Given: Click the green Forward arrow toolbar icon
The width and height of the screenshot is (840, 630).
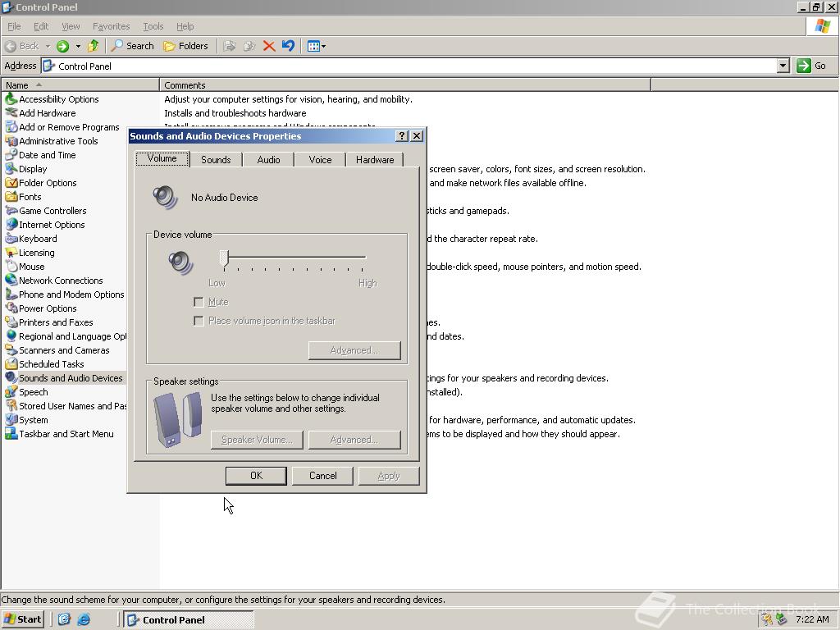Looking at the screenshot, I should tap(62, 46).
